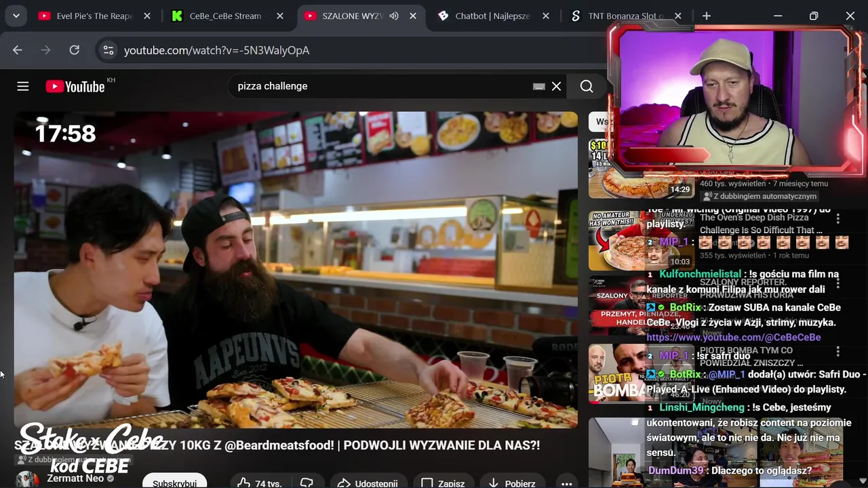Play or pause the main pizza video
Screen dimensions: 868x488
click(296, 270)
